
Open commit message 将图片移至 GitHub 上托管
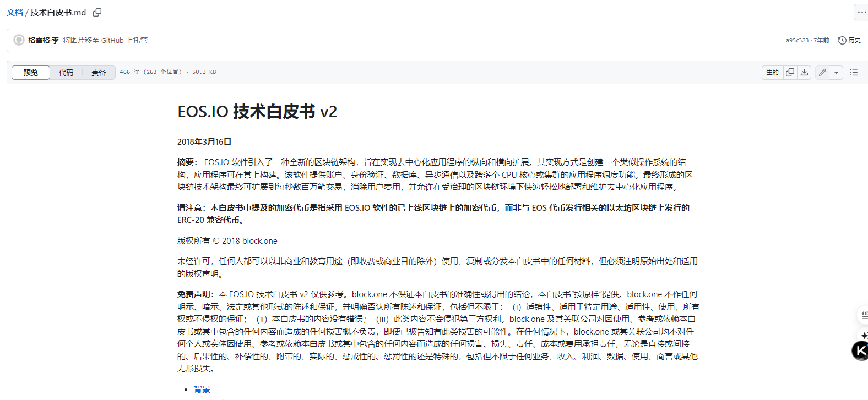click(105, 40)
